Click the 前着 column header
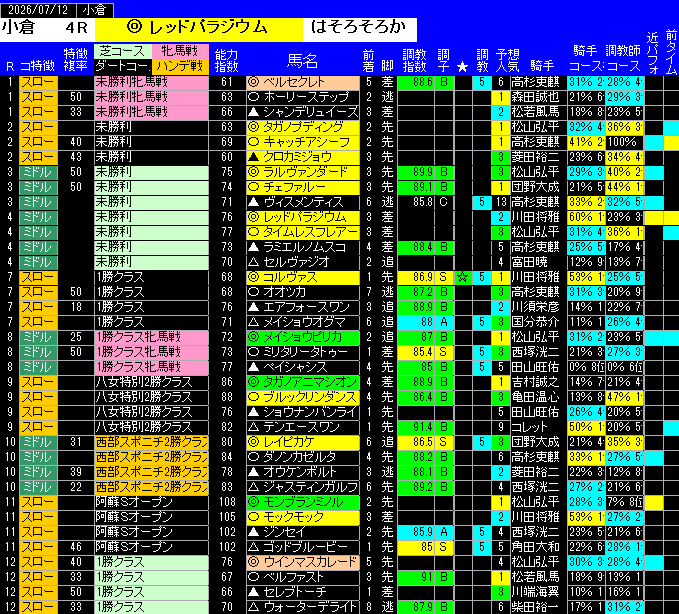 (369, 61)
